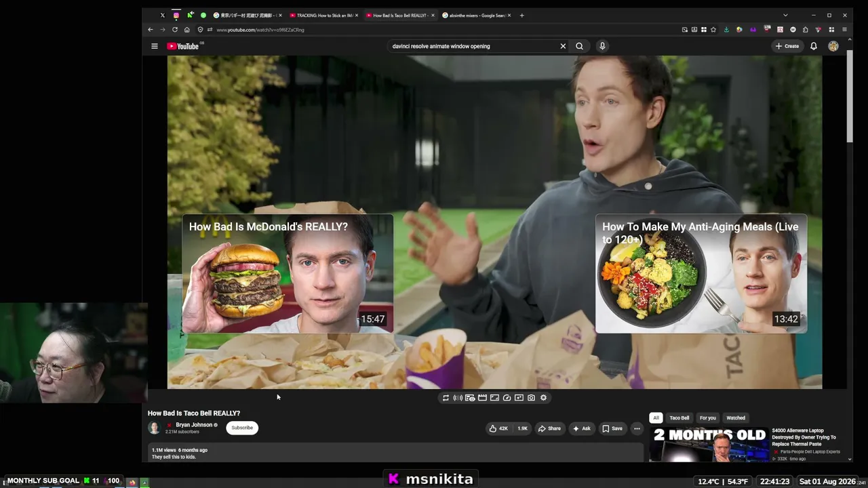The width and height of the screenshot is (868, 488).
Task: Open the McDonald's end-screen video card
Action: click(x=288, y=274)
